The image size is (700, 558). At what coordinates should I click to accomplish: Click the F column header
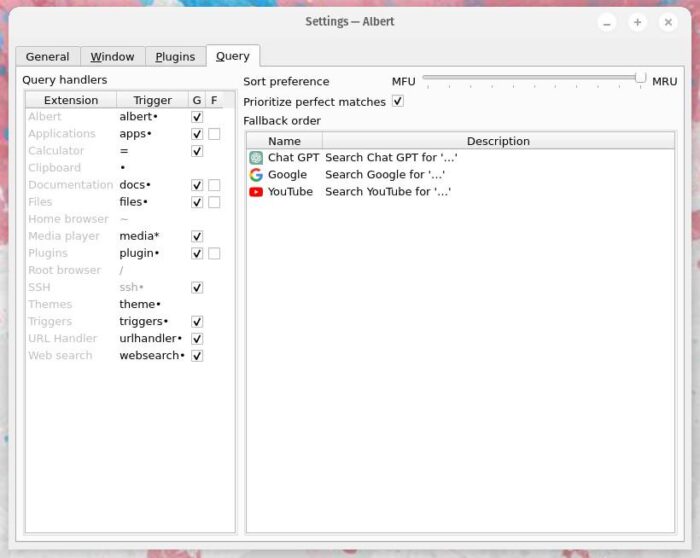point(214,100)
